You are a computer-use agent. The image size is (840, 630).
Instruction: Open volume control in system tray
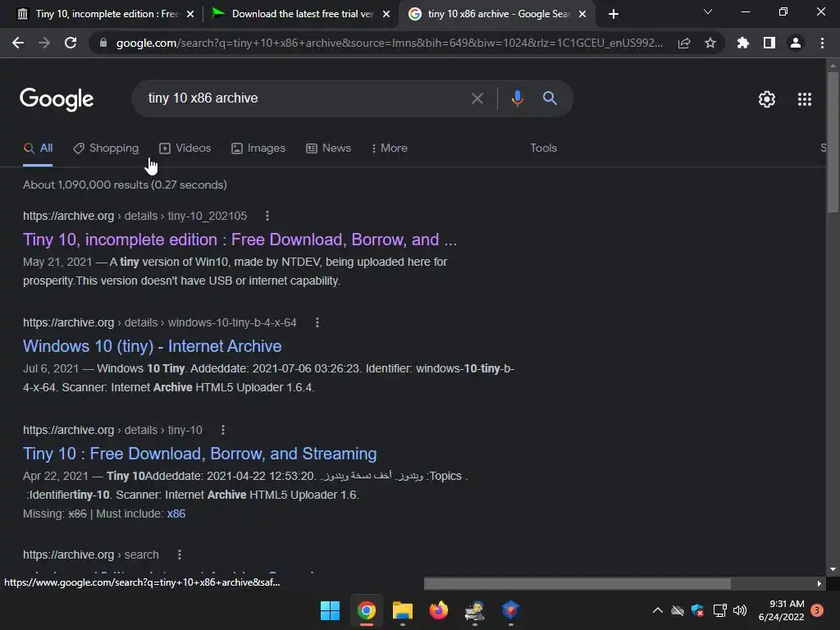coord(739,610)
